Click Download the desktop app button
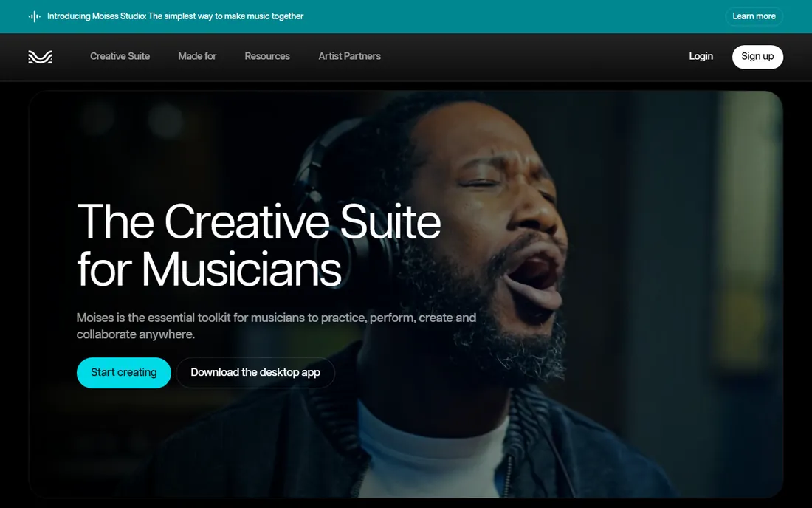 [x=255, y=373]
